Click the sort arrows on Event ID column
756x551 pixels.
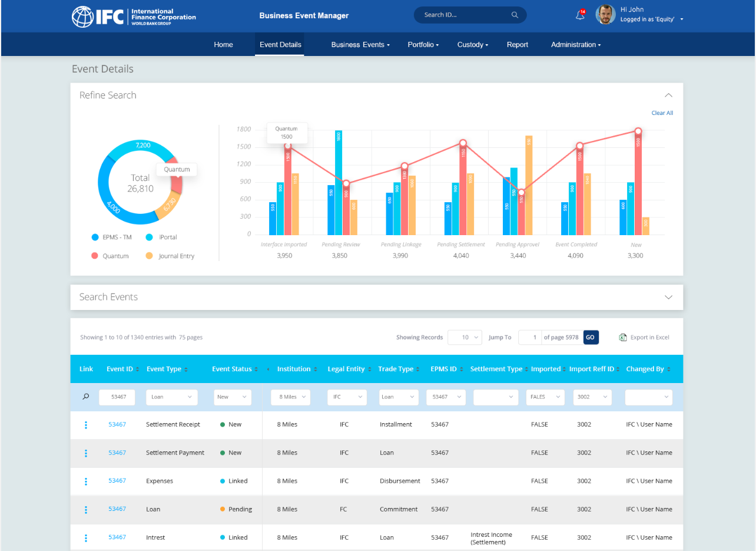[x=138, y=369]
